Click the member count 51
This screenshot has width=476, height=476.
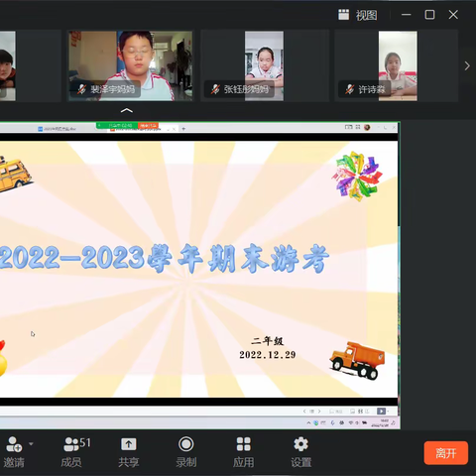pyautogui.click(x=85, y=442)
